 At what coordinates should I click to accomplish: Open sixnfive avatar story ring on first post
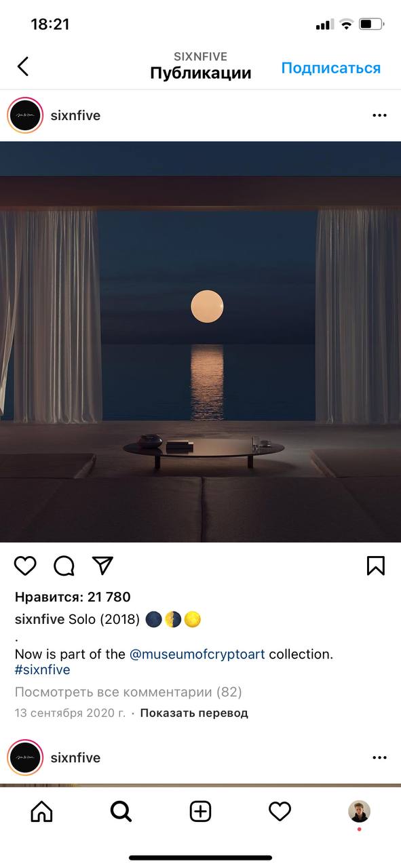point(25,115)
